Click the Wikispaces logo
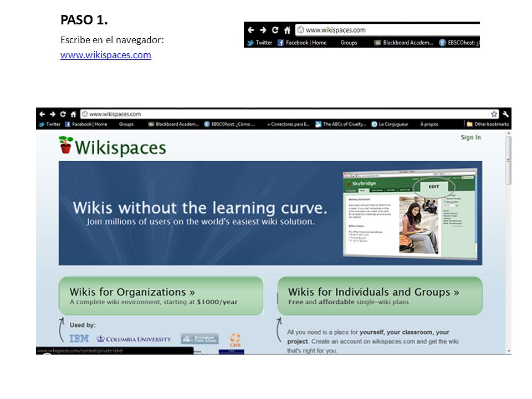 click(112, 146)
